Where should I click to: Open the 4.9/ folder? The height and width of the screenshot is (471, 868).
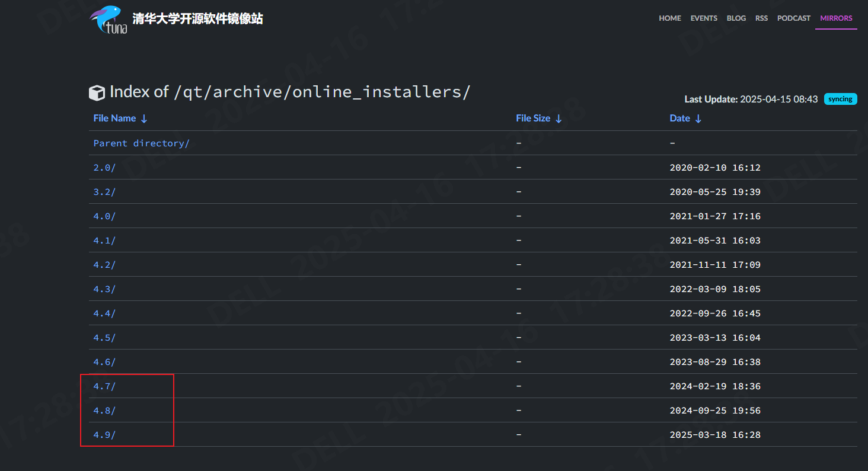[x=104, y=435]
